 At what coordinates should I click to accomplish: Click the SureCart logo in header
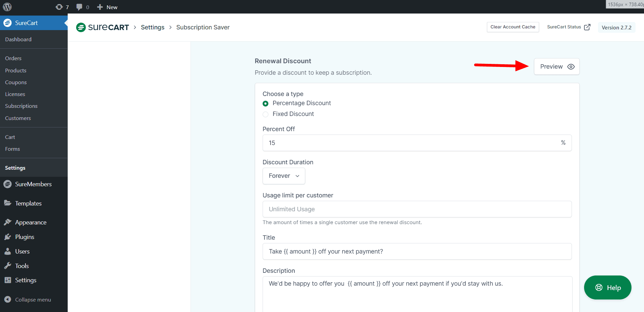tap(103, 27)
